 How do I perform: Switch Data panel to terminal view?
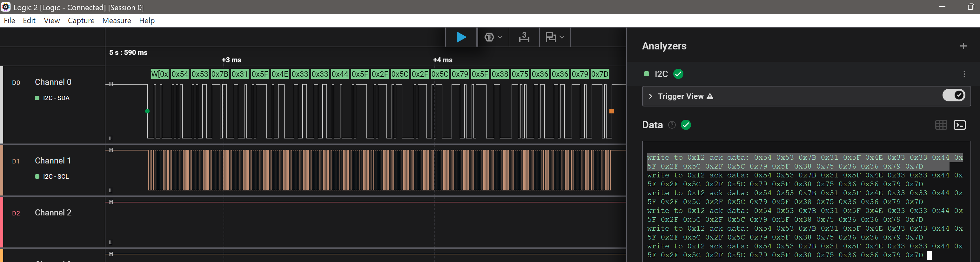pyautogui.click(x=959, y=125)
